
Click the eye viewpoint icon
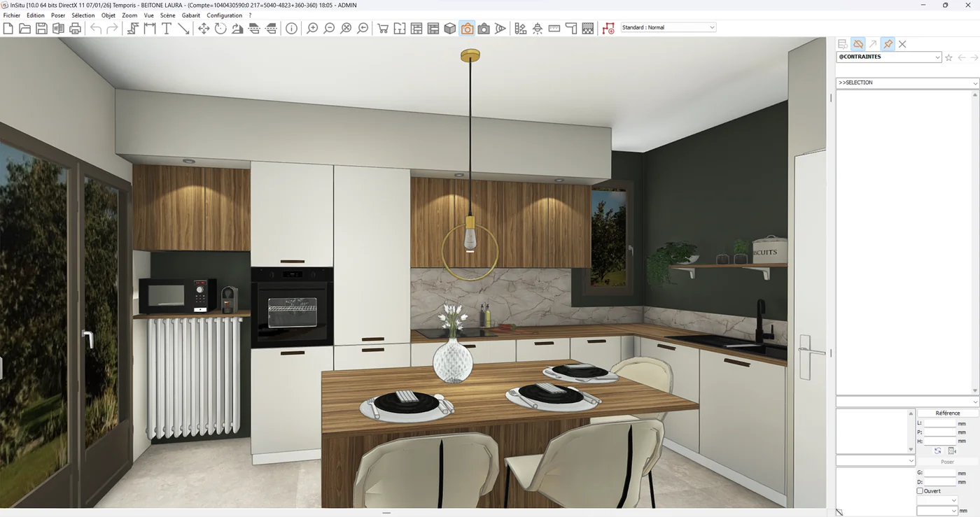pyautogui.click(x=500, y=28)
